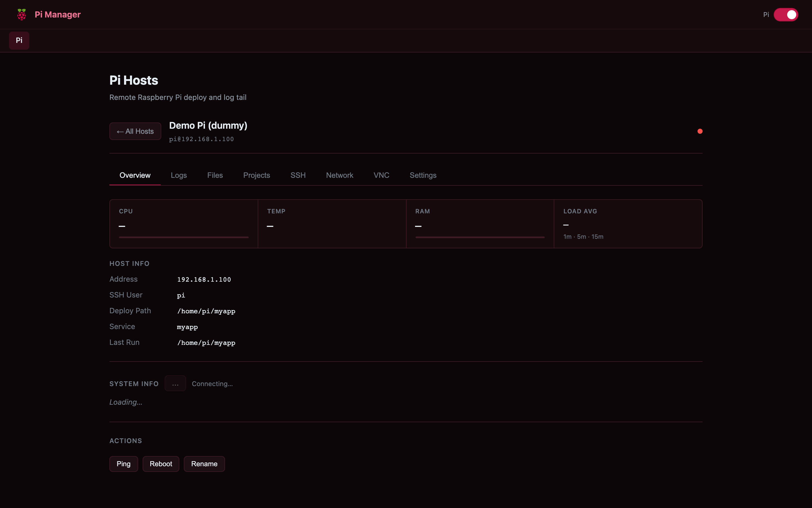Viewport: 812px width, 508px height.
Task: Switch to the VNC tab
Action: pyautogui.click(x=381, y=175)
